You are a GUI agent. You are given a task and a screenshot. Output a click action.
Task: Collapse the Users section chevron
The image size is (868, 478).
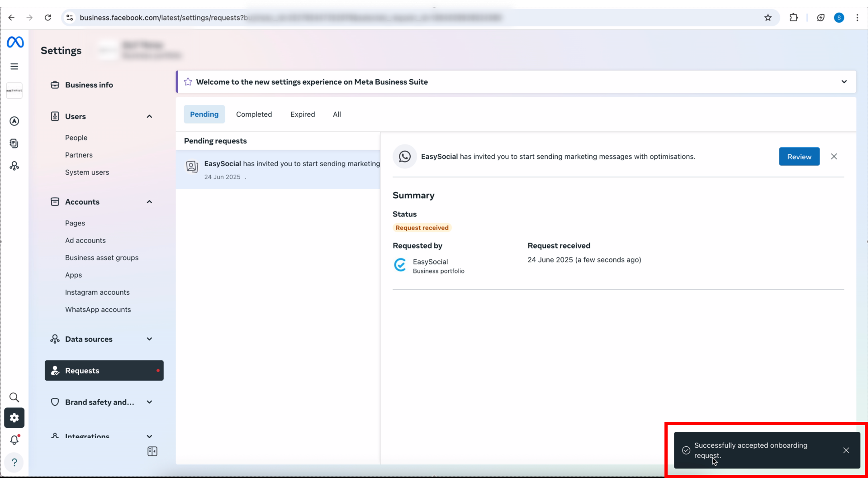[x=149, y=117]
